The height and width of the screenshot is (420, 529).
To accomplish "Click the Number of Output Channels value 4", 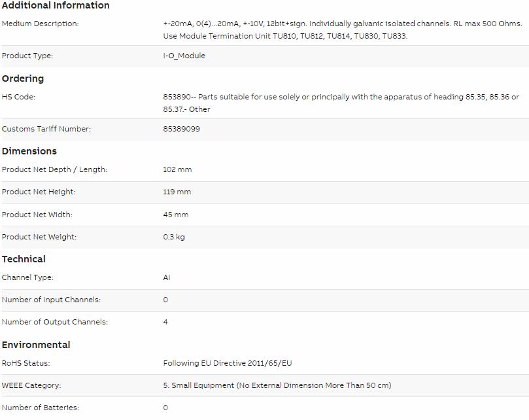I will [x=165, y=322].
